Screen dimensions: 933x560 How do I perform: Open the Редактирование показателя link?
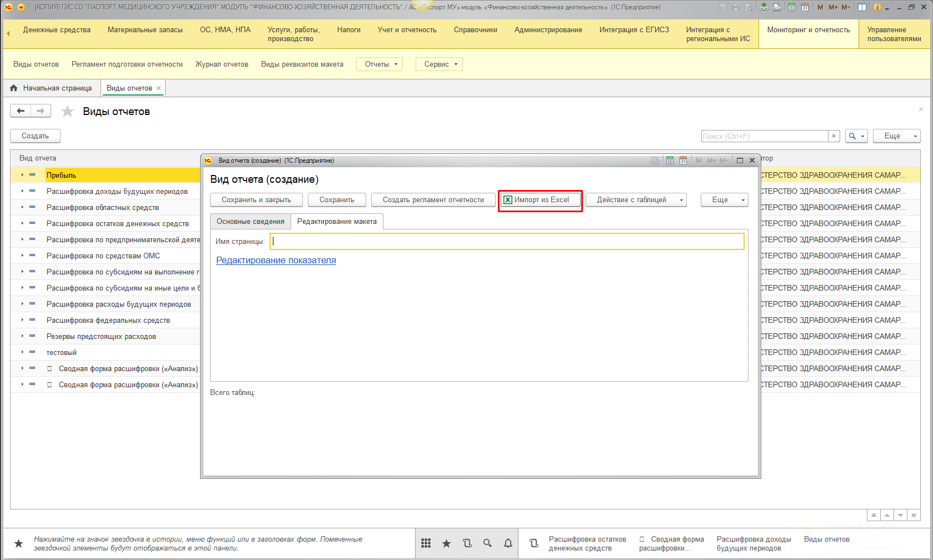[x=276, y=261]
